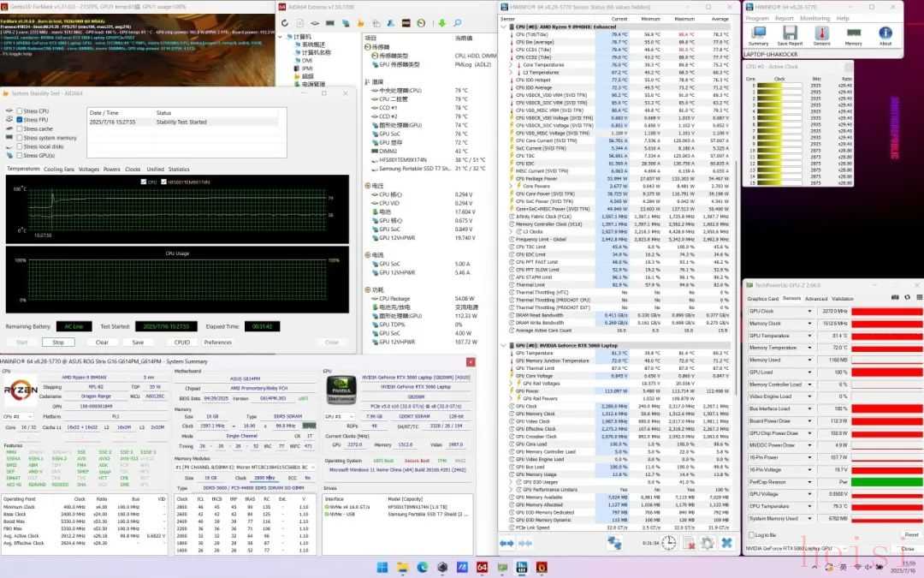Enable the Stress CPU checkbox
Viewport: 924px width, 578px height.
coord(20,110)
